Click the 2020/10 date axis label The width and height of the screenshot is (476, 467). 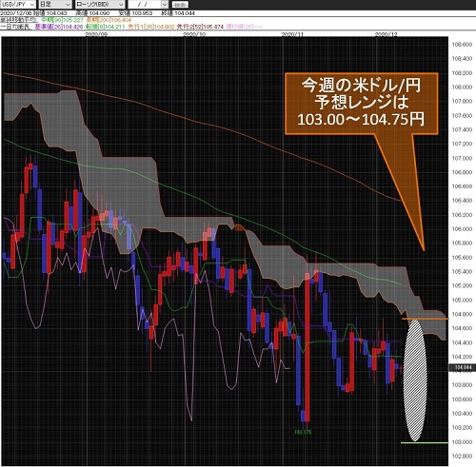click(x=194, y=34)
